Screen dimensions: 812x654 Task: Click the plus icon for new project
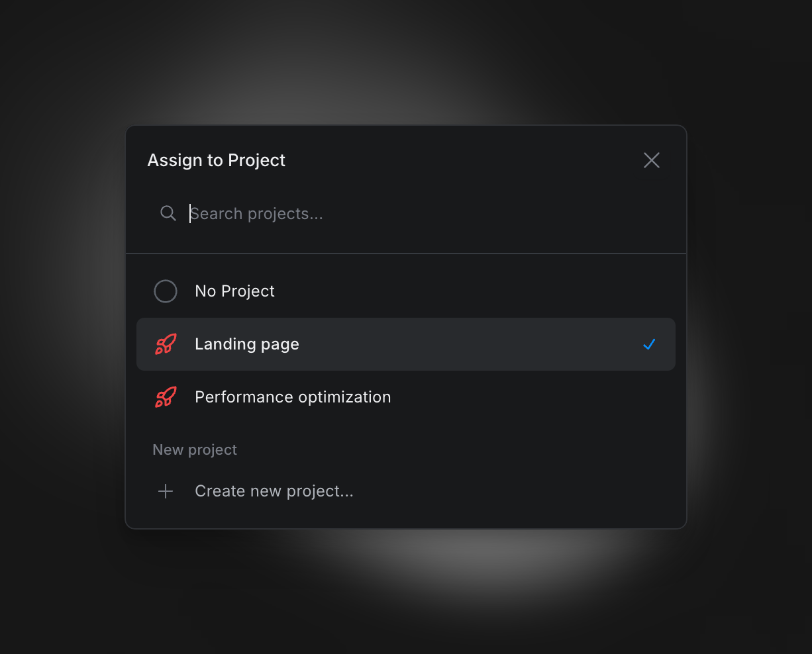pos(166,491)
